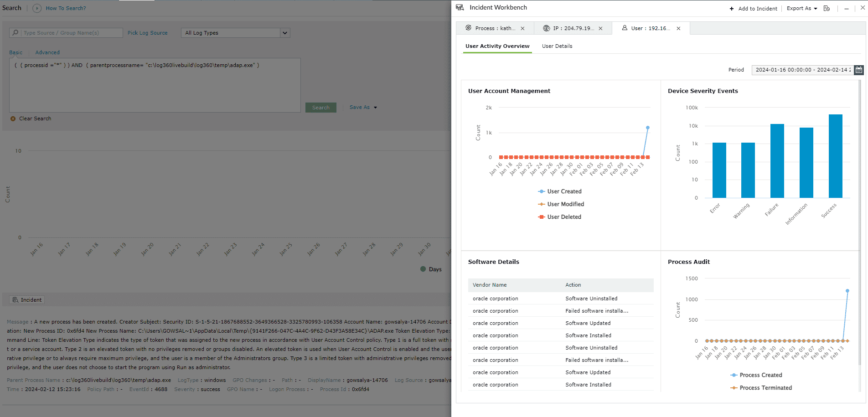
Task: Click the Failure bar in severity chart
Action: pyautogui.click(x=777, y=161)
